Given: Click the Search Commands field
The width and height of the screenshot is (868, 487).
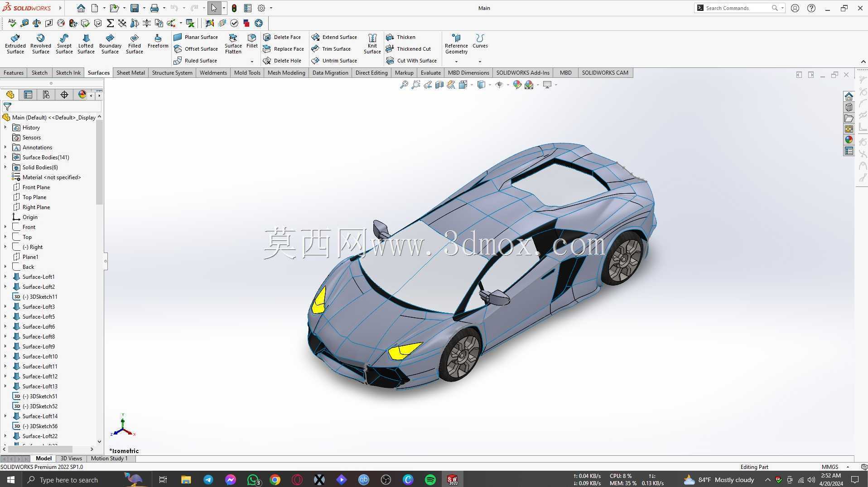Looking at the screenshot, I should click(739, 8).
